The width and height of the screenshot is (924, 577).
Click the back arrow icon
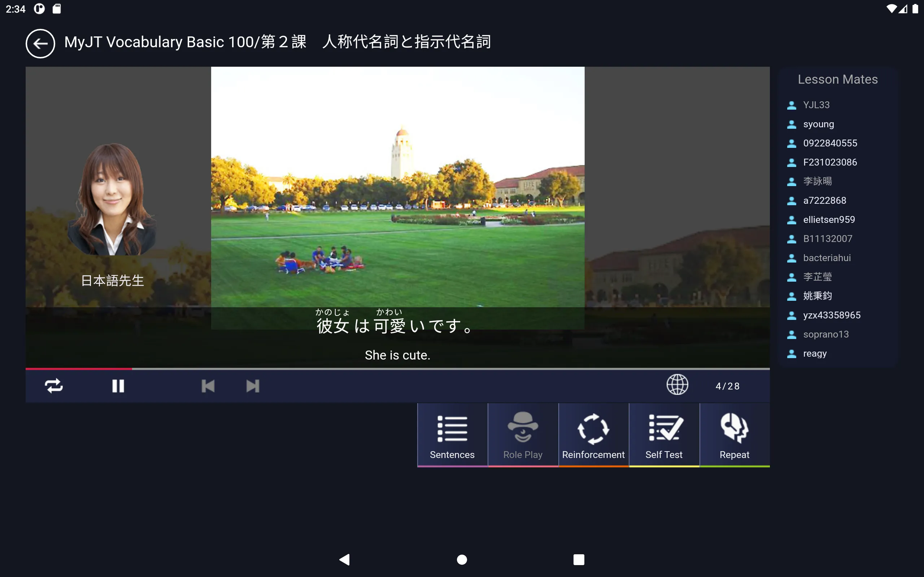[x=39, y=43]
